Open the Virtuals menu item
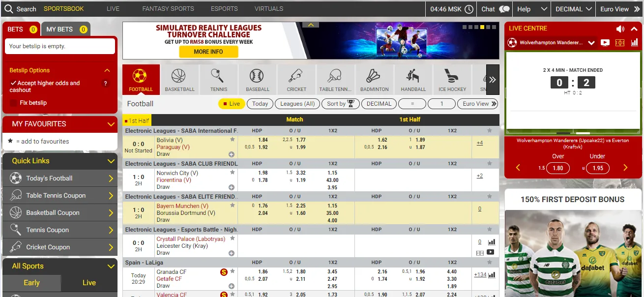644x297 pixels. (x=269, y=9)
